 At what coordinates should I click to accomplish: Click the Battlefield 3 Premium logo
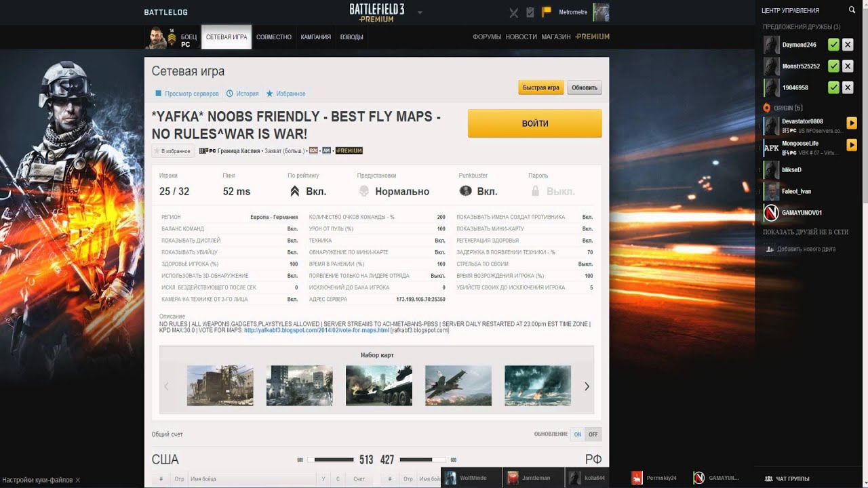tap(377, 12)
